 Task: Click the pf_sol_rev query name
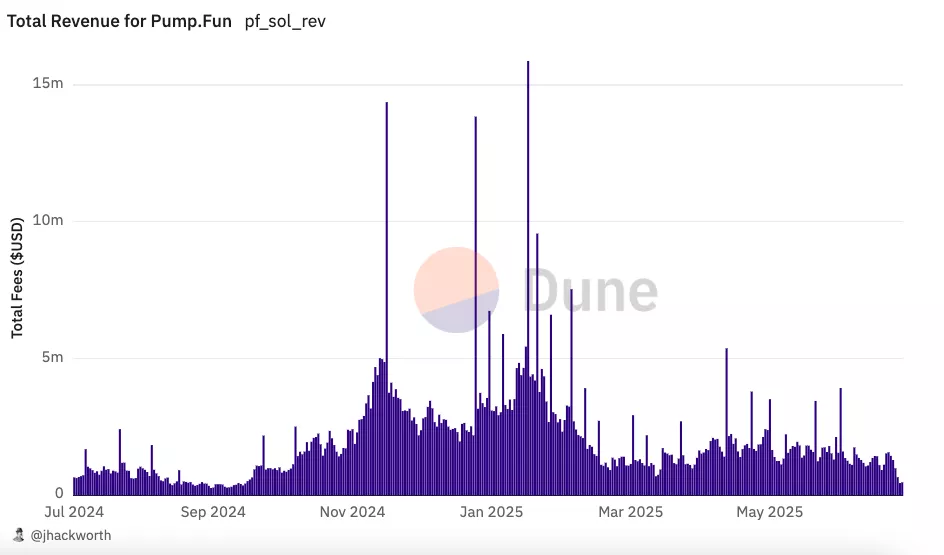pyautogui.click(x=285, y=22)
